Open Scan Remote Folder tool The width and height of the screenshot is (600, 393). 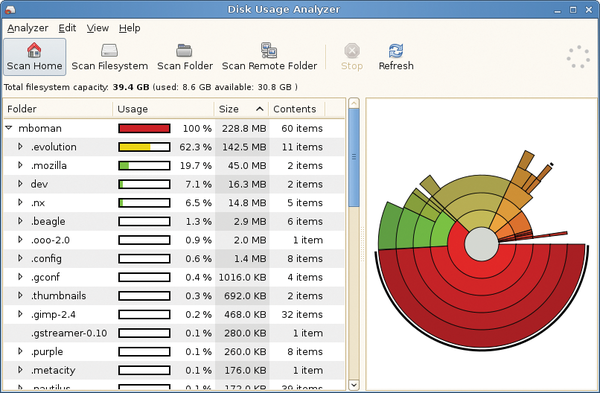(x=269, y=56)
